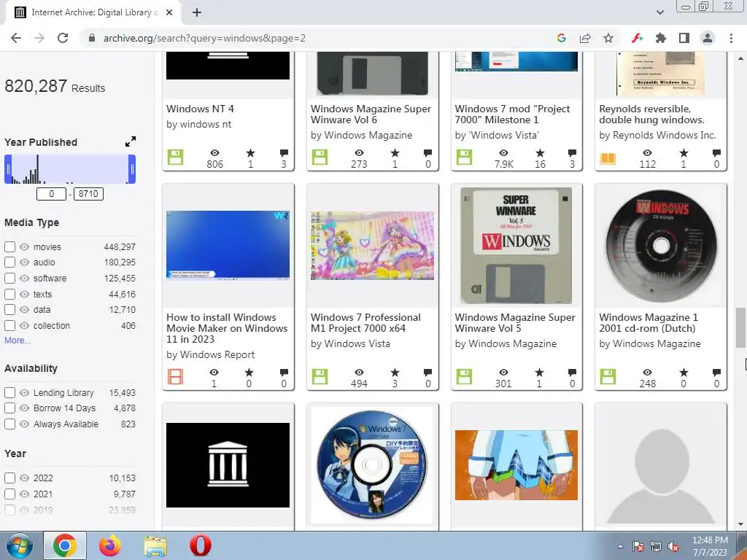
Task: Check the texts media type checkbox
Action: (x=9, y=295)
